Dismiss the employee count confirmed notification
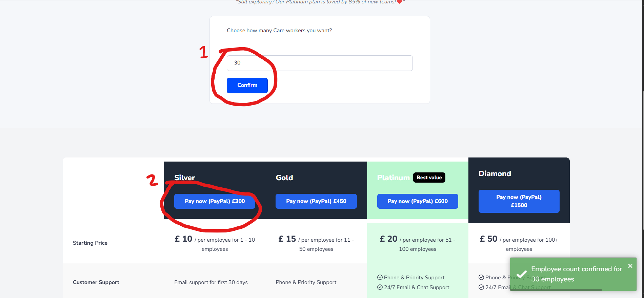This screenshot has height=298, width=644. tap(630, 266)
